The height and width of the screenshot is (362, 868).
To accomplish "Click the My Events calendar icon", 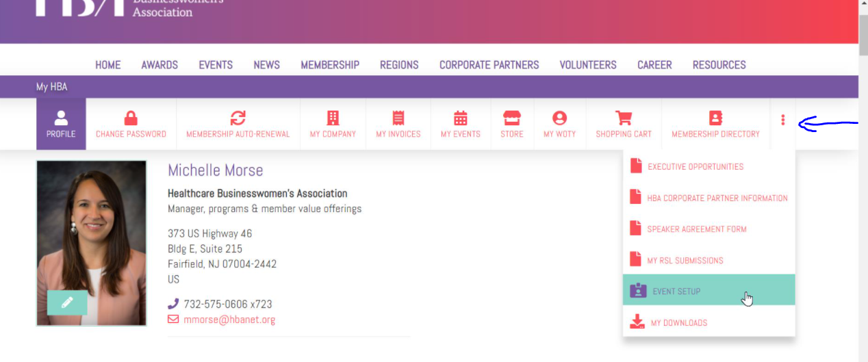I will (x=461, y=118).
